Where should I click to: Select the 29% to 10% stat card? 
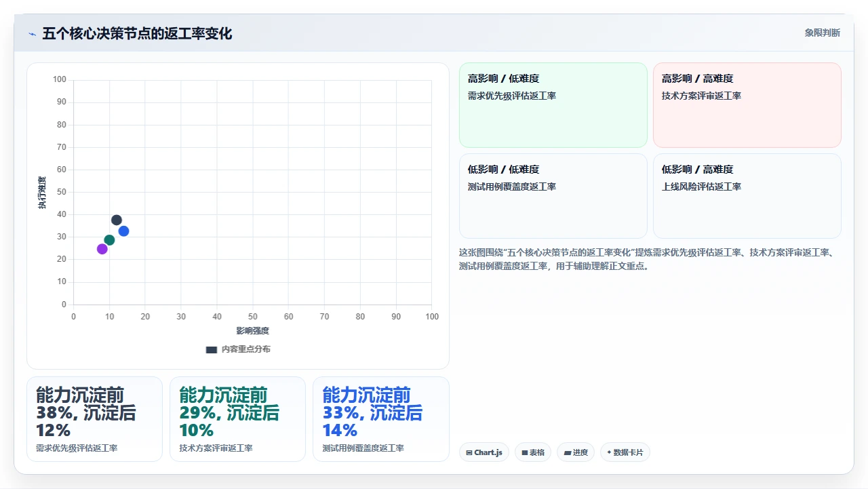click(237, 419)
